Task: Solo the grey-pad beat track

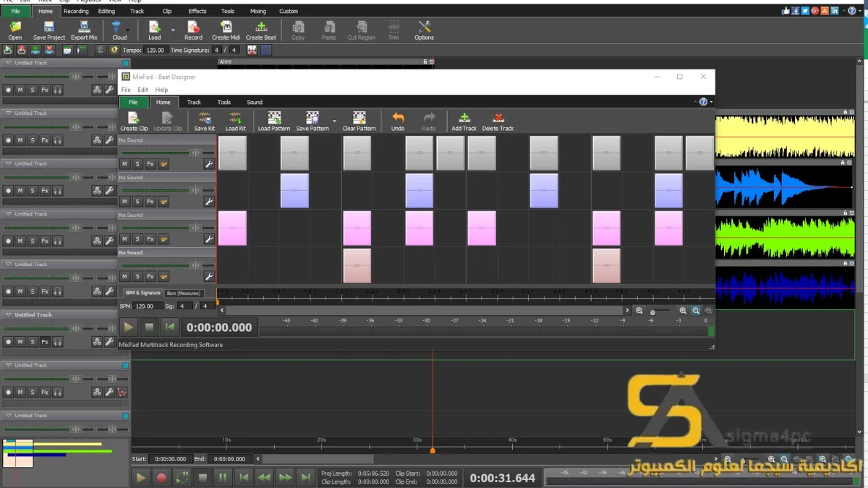Action: point(137,164)
